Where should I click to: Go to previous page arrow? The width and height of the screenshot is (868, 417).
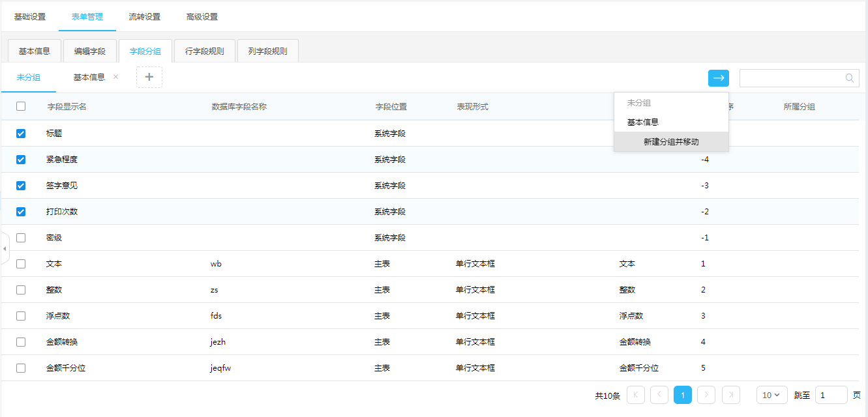tap(659, 395)
